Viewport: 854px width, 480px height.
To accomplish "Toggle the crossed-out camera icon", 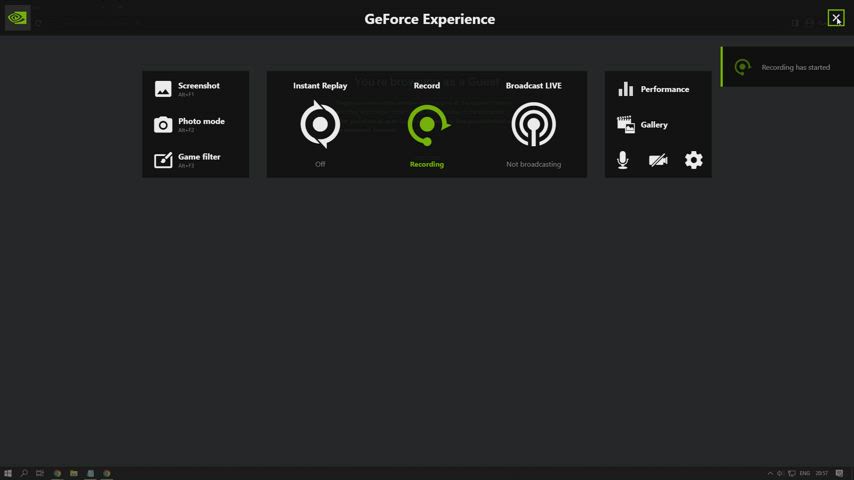I will coord(658,160).
